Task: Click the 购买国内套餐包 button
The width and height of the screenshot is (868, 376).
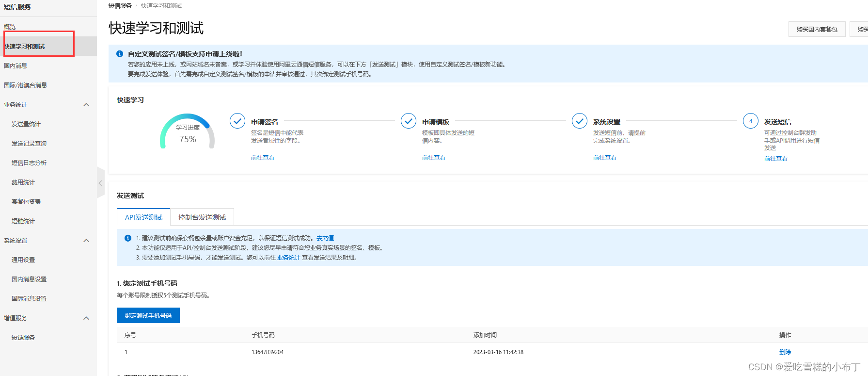Action: pos(817,29)
